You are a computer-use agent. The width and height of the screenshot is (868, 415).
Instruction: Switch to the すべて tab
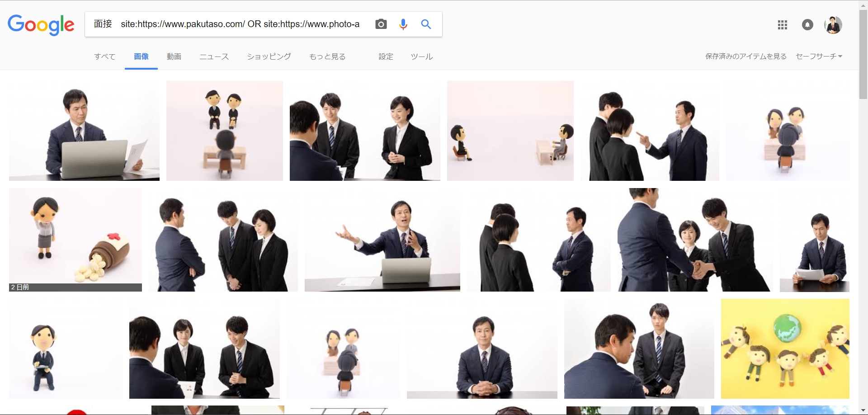(x=105, y=57)
